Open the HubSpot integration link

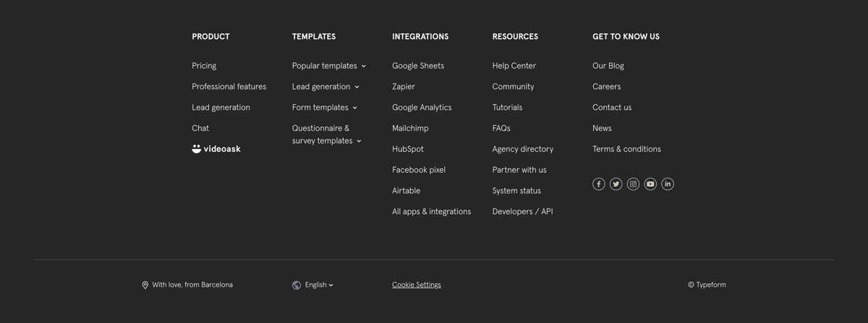408,150
